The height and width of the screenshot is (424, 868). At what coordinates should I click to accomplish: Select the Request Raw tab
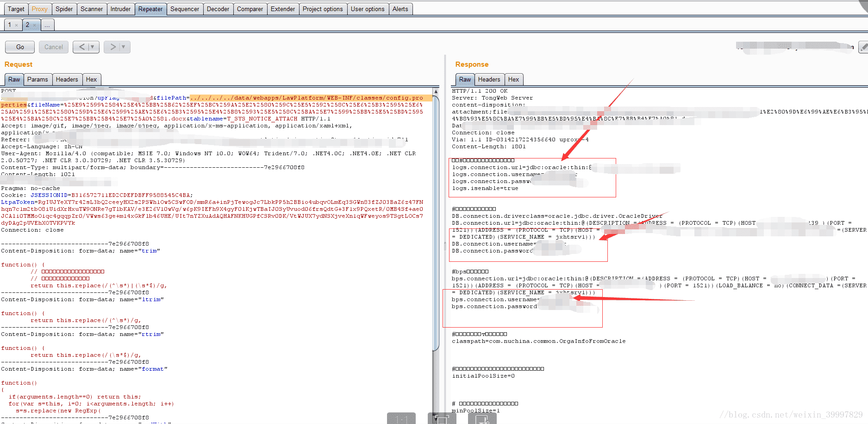14,80
